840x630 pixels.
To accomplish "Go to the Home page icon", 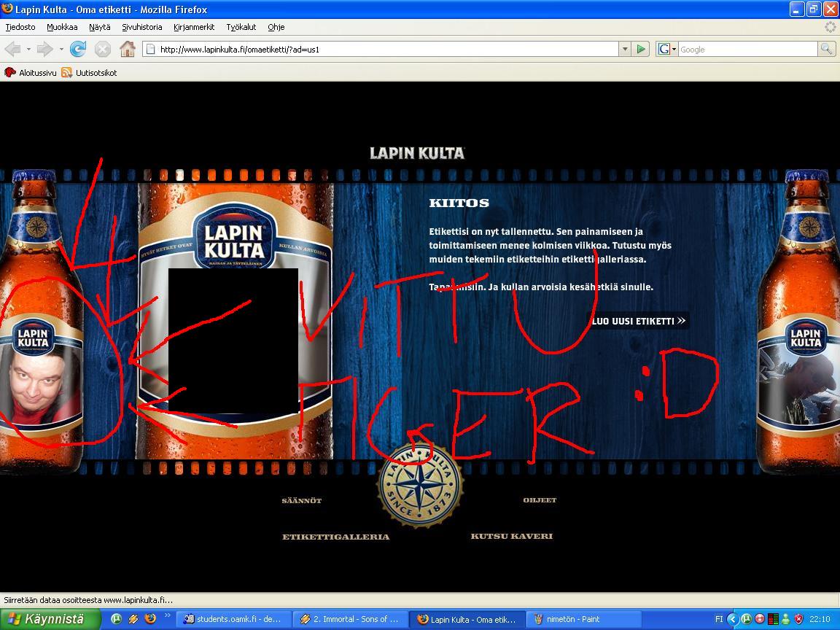I will [128, 50].
